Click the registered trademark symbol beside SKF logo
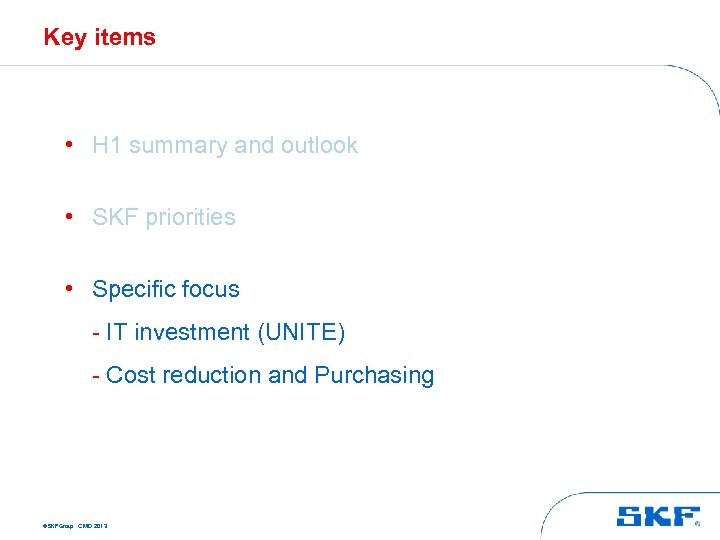 697,522
